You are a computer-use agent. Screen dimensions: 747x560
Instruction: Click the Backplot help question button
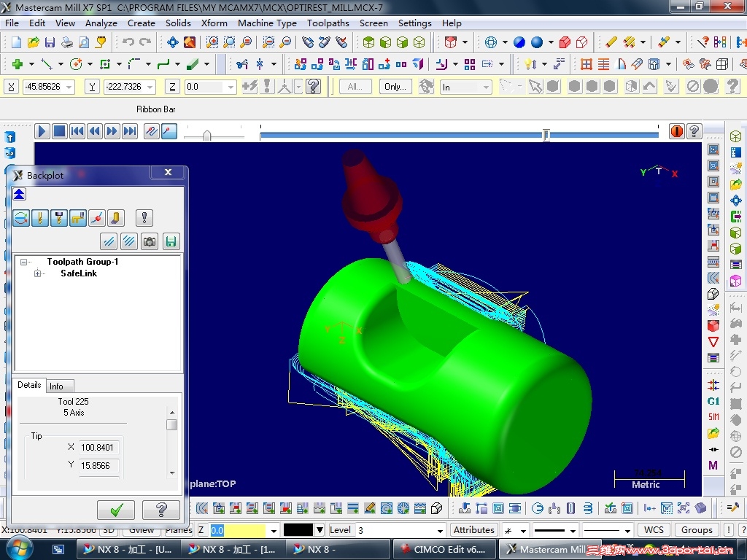[161, 510]
